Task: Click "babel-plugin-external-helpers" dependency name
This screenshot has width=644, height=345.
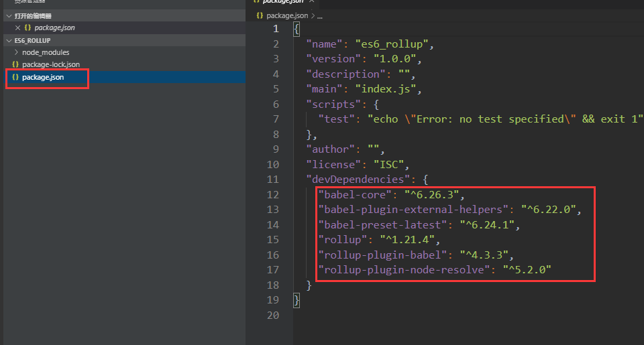Action: coord(413,209)
